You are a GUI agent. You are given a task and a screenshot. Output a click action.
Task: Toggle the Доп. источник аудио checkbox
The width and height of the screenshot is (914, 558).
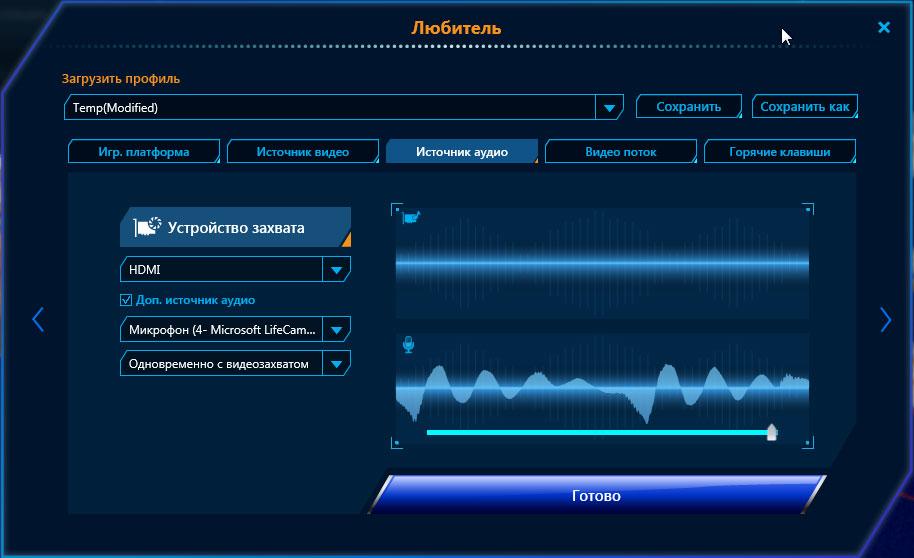pyautogui.click(x=126, y=300)
